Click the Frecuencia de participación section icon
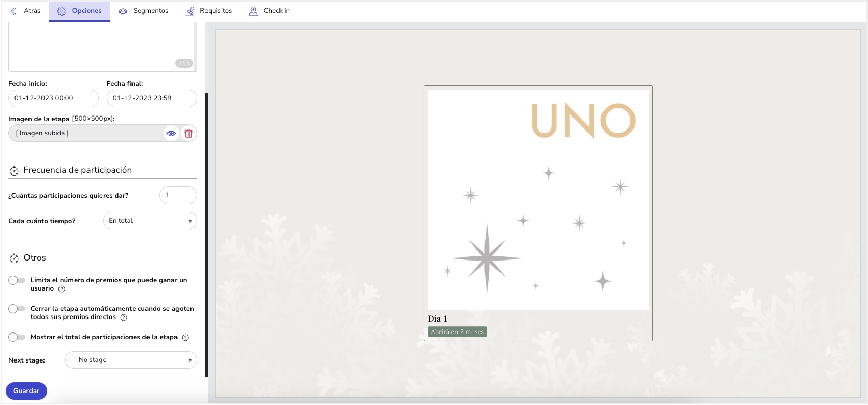 (x=14, y=170)
